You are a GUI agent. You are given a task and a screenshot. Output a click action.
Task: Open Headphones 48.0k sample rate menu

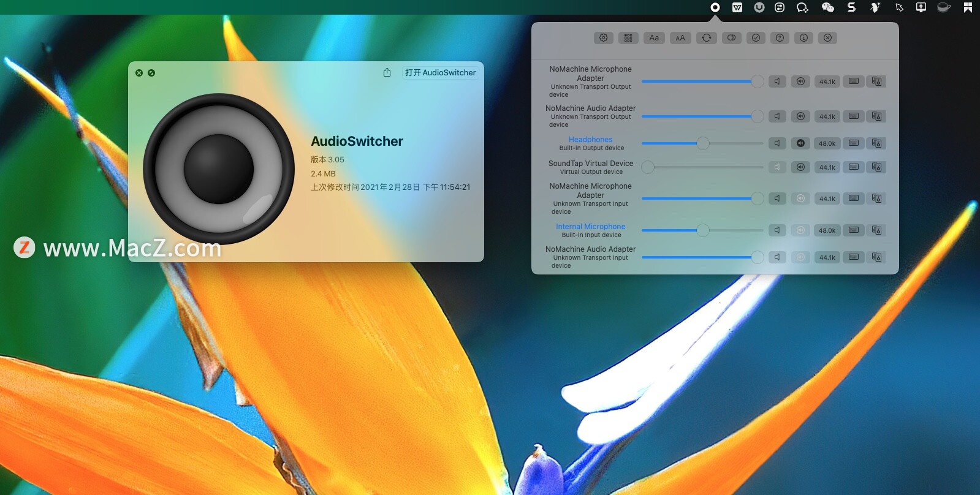(x=827, y=143)
